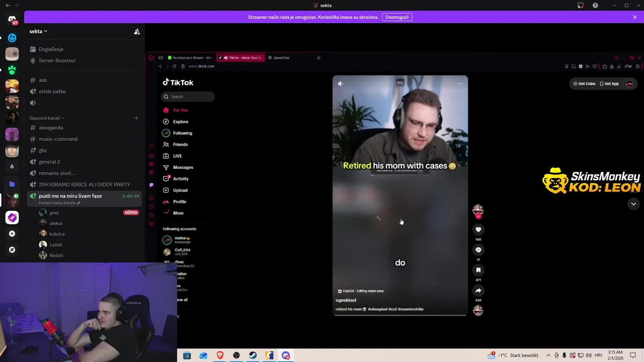Click Get Coins button
Image resolution: width=644 pixels, height=362 pixels.
click(584, 83)
